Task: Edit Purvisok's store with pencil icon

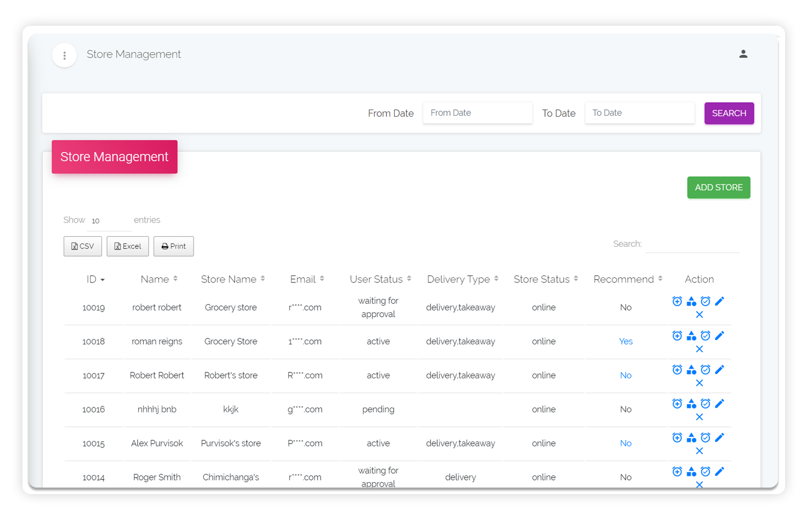Action: [x=719, y=438]
